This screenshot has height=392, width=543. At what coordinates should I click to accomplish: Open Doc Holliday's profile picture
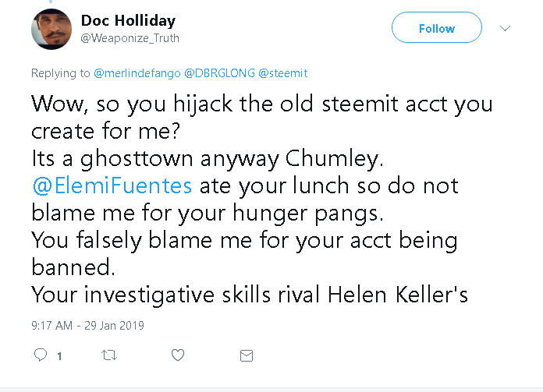(51, 29)
